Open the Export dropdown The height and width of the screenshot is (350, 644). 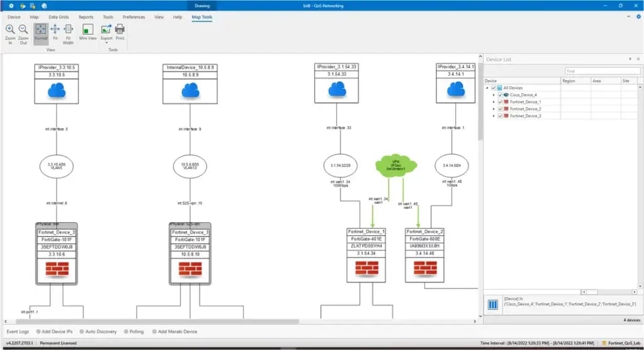[106, 42]
